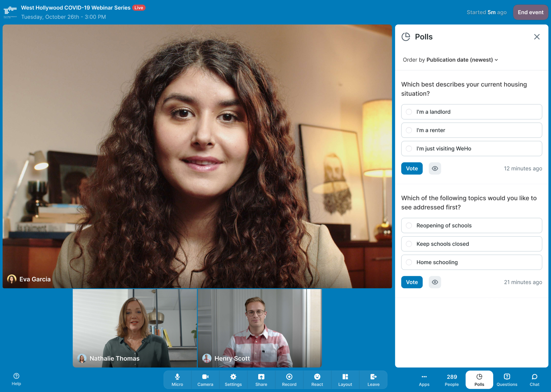Toggle the Camera in the toolbar

click(205, 380)
